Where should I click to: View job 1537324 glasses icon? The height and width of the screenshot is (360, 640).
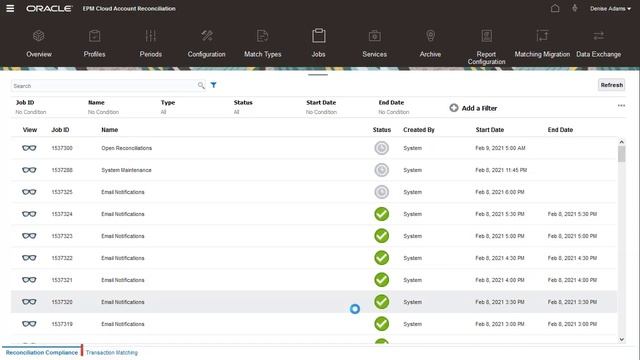pyautogui.click(x=29, y=214)
